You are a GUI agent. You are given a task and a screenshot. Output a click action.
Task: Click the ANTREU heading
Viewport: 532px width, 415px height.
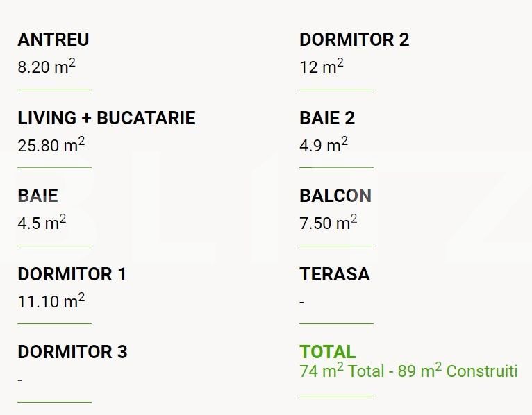pos(53,40)
